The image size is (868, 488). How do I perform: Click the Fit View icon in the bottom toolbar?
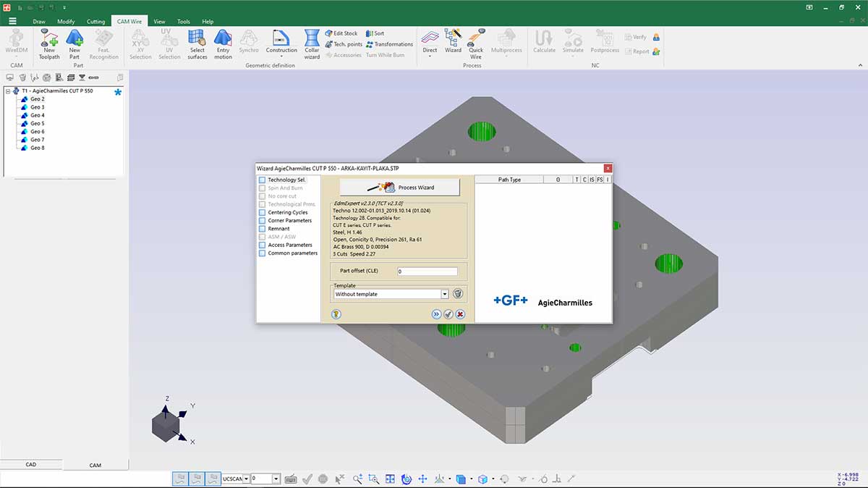click(x=390, y=479)
